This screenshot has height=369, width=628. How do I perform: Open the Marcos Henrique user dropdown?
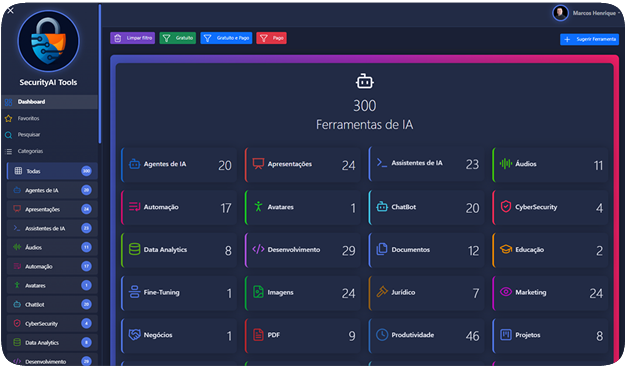pos(588,13)
